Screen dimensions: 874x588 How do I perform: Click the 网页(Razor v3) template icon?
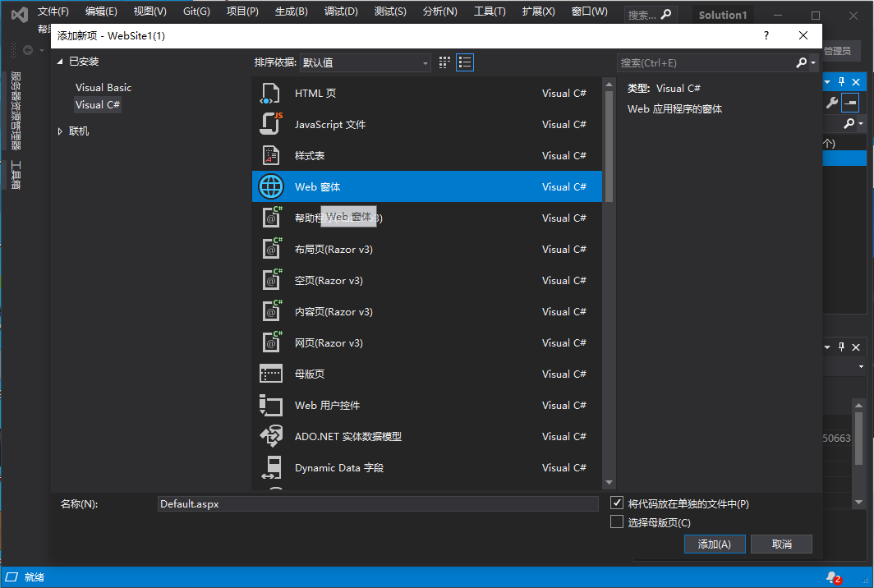(x=271, y=342)
